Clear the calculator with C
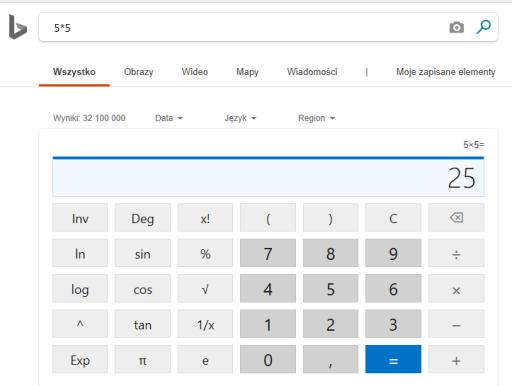Viewport: 512px width, 386px height. pos(393,218)
